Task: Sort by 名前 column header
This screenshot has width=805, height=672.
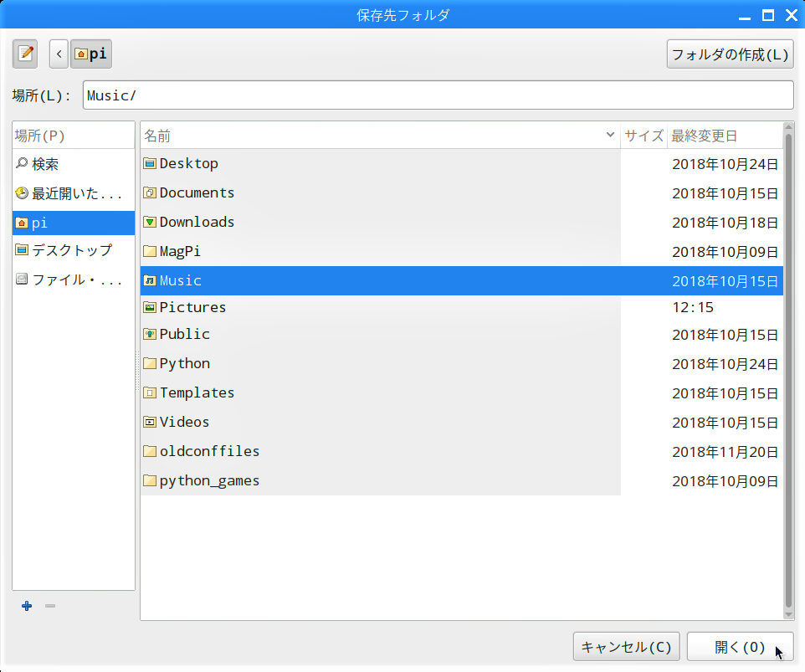Action: pyautogui.click(x=377, y=136)
